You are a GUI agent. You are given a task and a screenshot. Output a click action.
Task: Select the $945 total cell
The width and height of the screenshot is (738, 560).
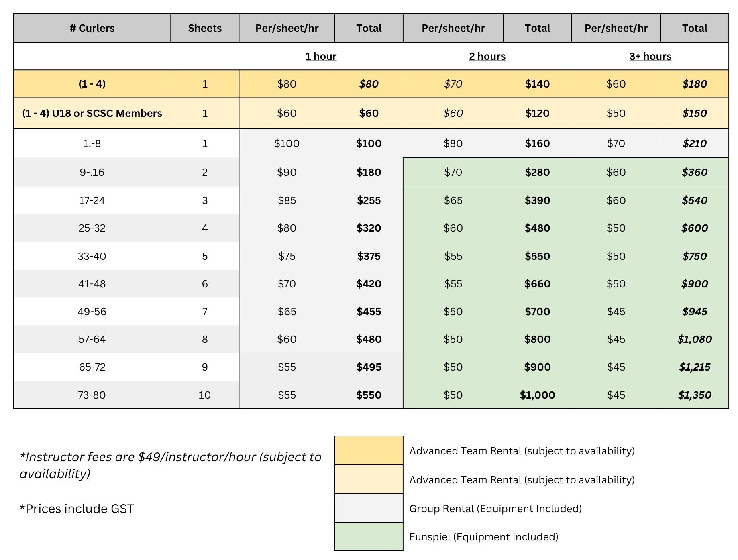694,312
